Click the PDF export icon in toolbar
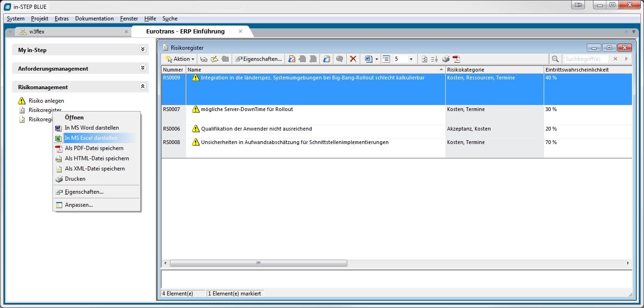 coord(456,59)
